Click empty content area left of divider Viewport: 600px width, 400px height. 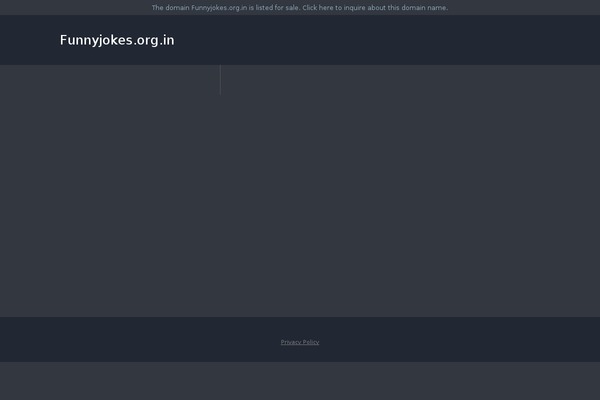[x=110, y=191]
